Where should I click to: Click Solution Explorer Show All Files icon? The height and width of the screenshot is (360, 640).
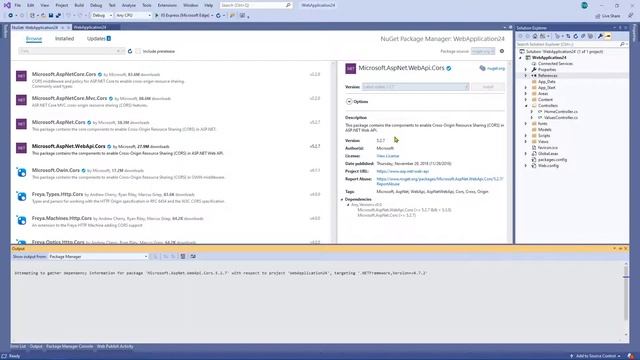[x=590, y=36]
